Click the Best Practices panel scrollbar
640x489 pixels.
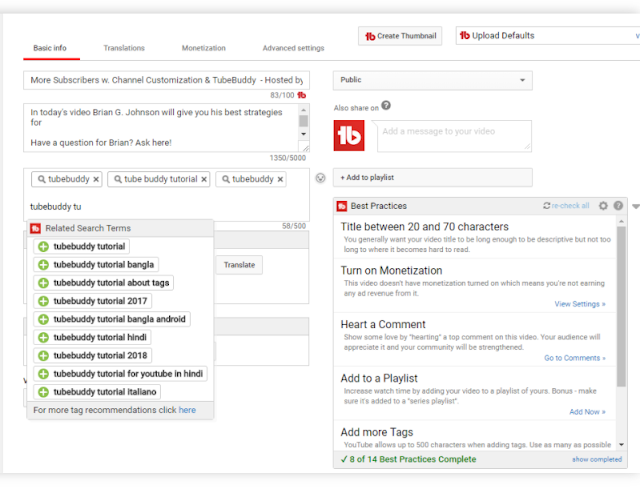(x=621, y=306)
